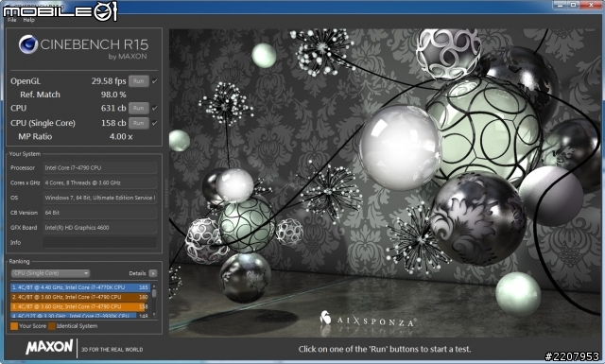
Task: Click the Details arrow icon in Ranking
Action: pyautogui.click(x=153, y=273)
